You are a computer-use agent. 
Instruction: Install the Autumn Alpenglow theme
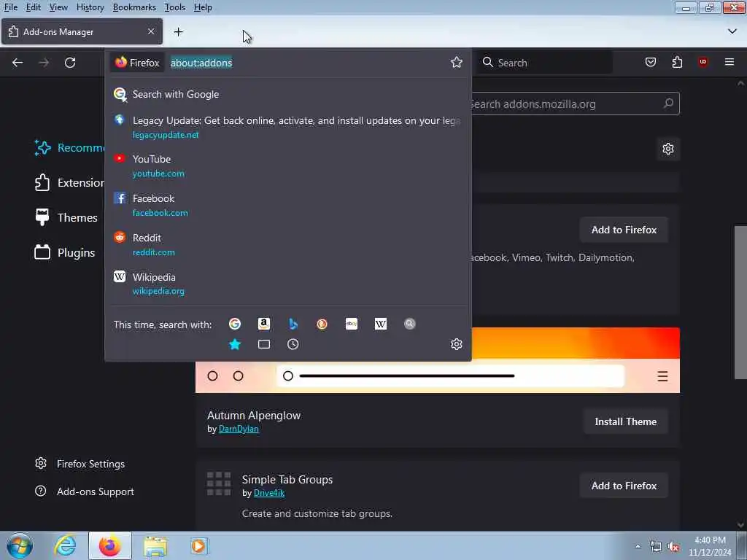pos(625,421)
